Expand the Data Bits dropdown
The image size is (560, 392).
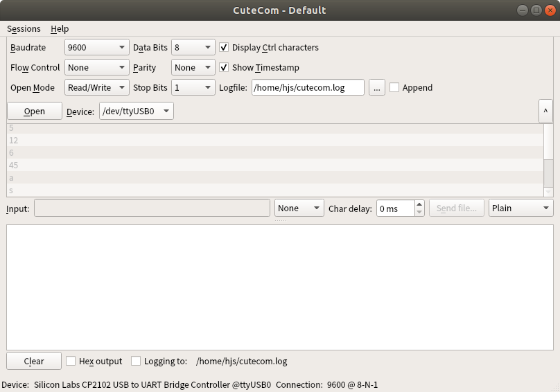pyautogui.click(x=193, y=47)
